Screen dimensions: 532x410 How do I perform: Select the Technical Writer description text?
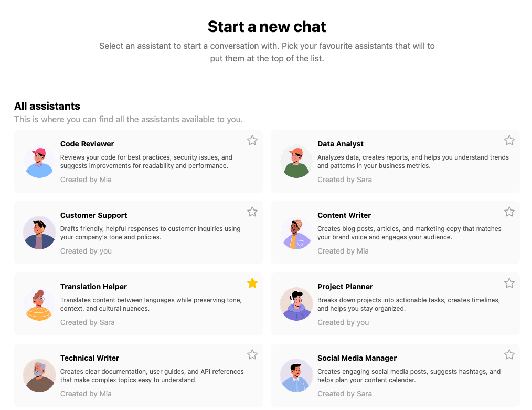[152, 375]
